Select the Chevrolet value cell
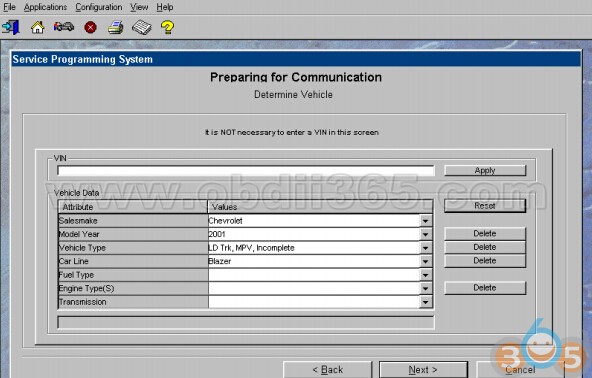The width and height of the screenshot is (592, 378). (x=314, y=221)
